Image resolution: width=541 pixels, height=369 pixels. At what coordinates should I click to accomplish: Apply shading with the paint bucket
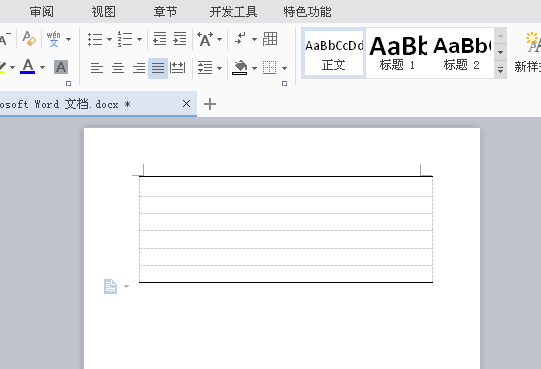(240, 68)
